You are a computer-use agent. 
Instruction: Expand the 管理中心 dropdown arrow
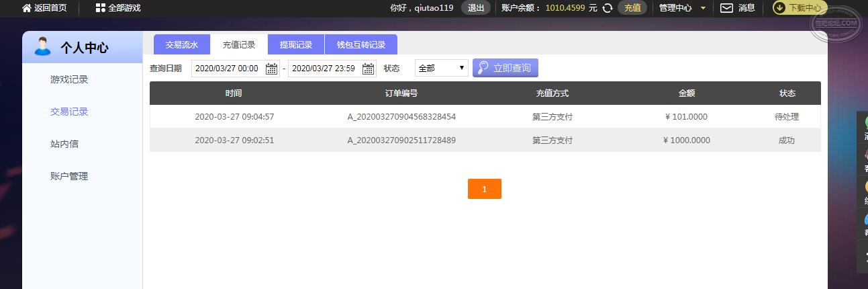coord(703,8)
